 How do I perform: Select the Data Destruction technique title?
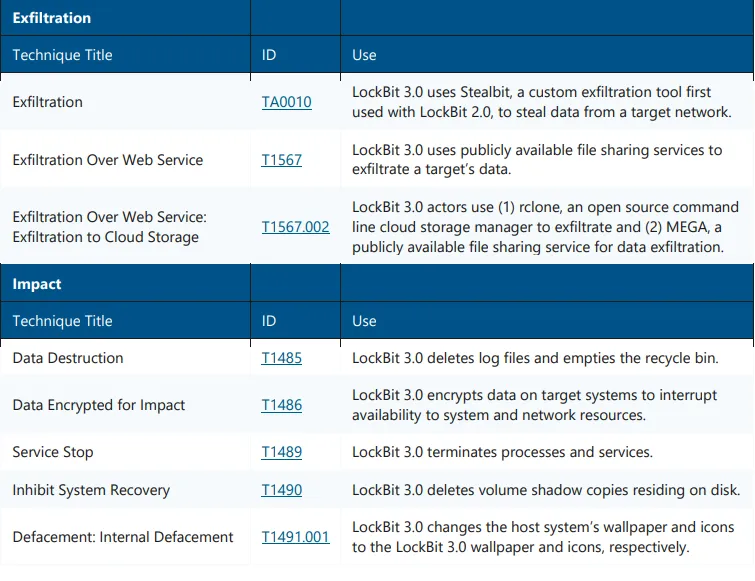pyautogui.click(x=68, y=358)
